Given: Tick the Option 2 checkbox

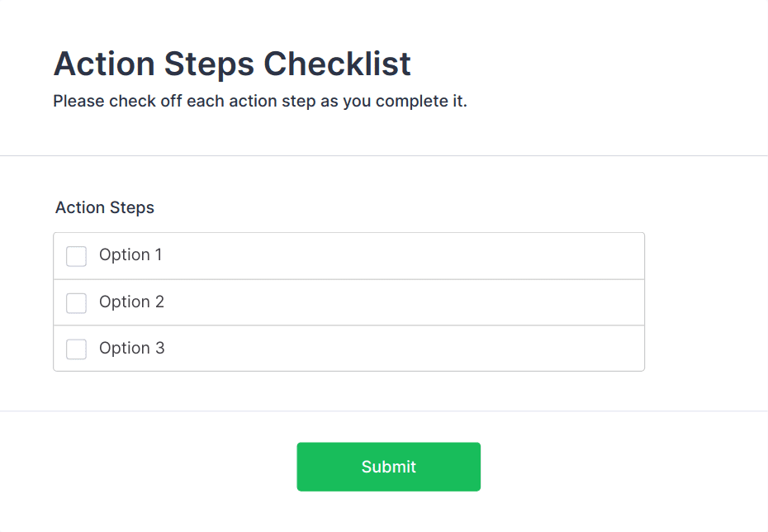Looking at the screenshot, I should coord(76,303).
